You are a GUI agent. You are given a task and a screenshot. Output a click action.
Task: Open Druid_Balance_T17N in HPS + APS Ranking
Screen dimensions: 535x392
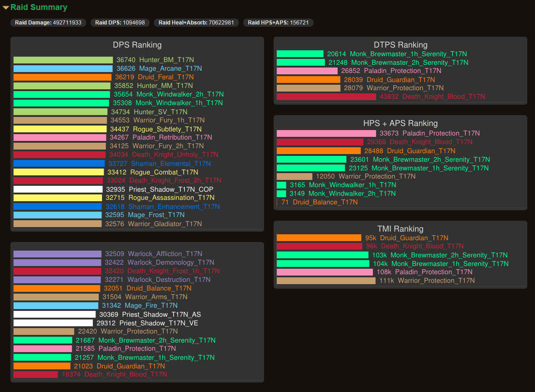pyautogui.click(x=325, y=202)
